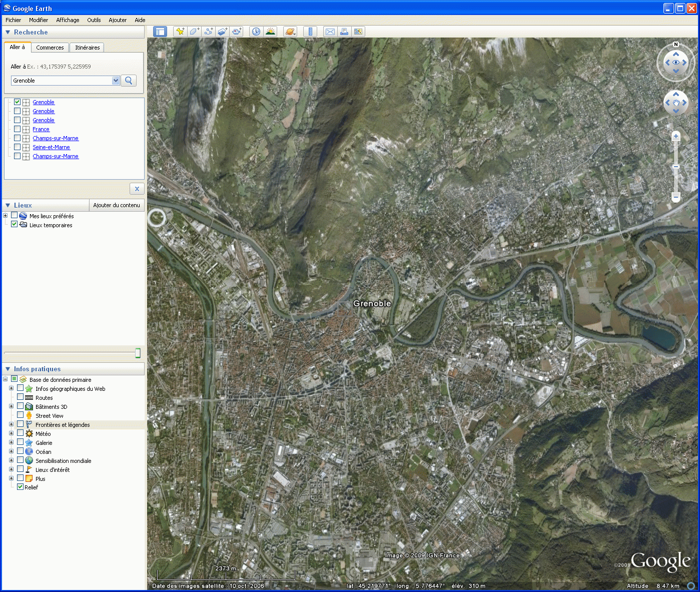Enable Mes lieux préférés checkbox

pyautogui.click(x=15, y=216)
